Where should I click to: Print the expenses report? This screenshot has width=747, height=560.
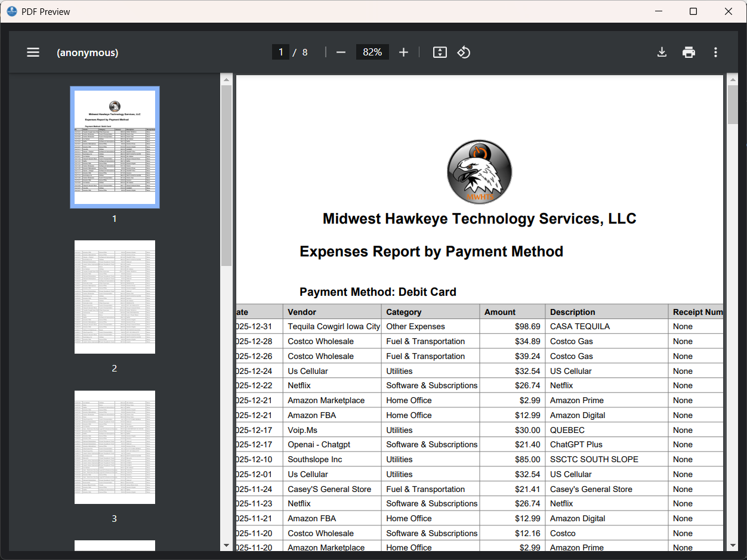click(689, 52)
